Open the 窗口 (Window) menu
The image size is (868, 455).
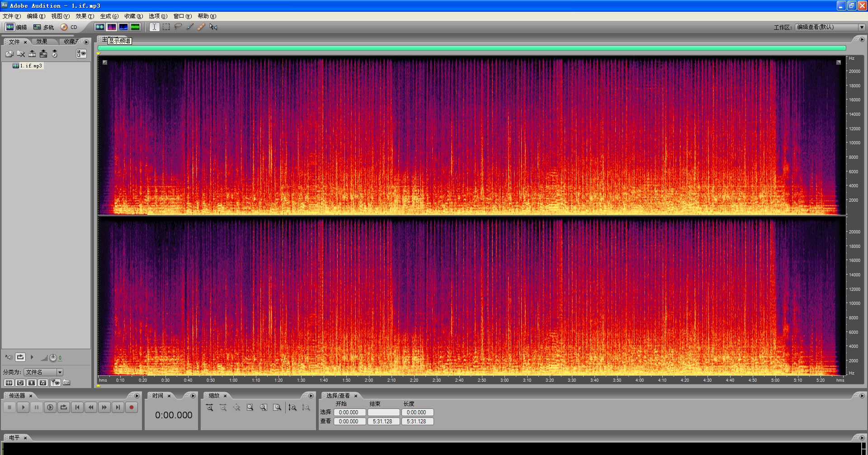click(x=183, y=16)
